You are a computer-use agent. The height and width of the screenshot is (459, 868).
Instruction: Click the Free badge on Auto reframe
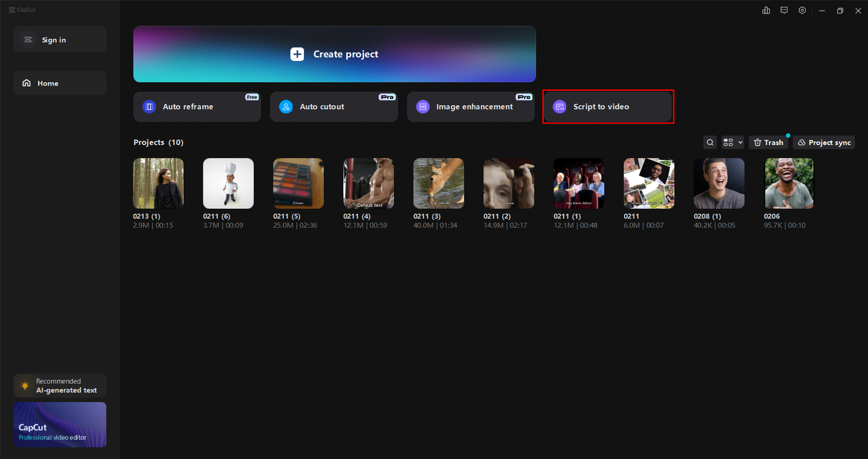(252, 97)
